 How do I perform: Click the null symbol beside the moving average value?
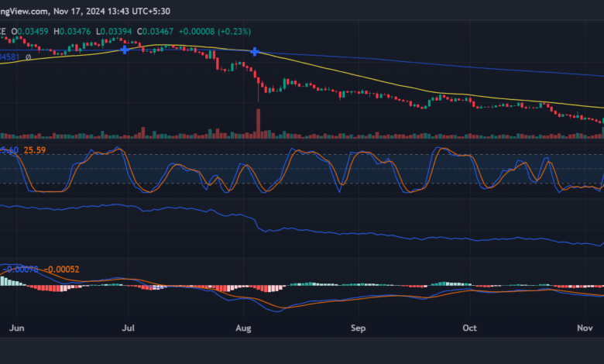point(29,57)
